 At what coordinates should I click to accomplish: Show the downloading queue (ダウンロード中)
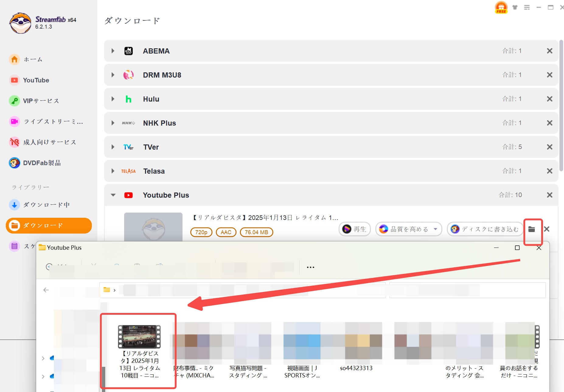click(x=40, y=205)
